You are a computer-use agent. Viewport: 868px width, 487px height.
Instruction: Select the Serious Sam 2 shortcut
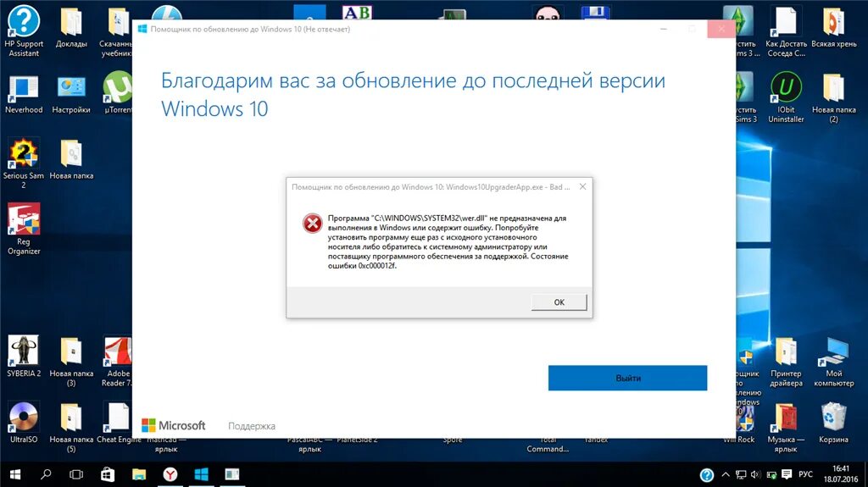click(23, 163)
